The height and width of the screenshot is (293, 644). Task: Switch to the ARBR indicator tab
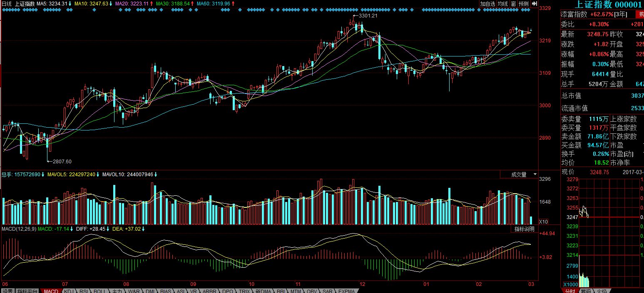(x=209, y=291)
